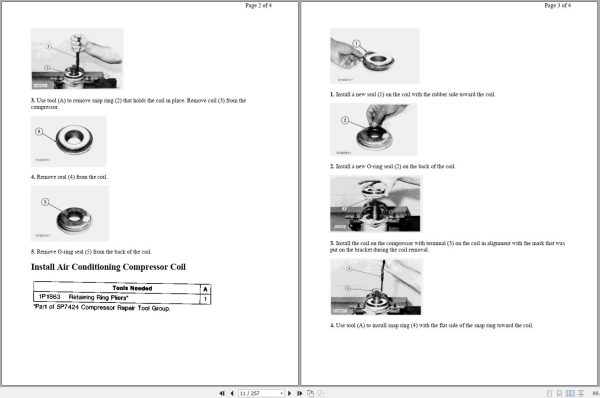600x398 pixels.
Task: Click the grayed-out next view icon
Action: point(321,393)
